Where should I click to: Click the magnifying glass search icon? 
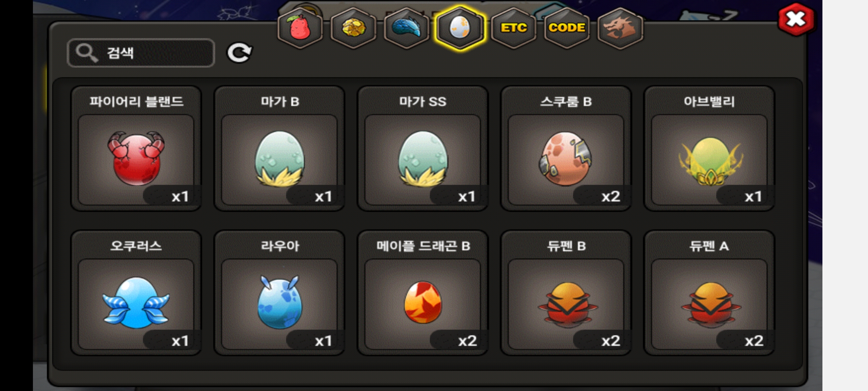[86, 53]
